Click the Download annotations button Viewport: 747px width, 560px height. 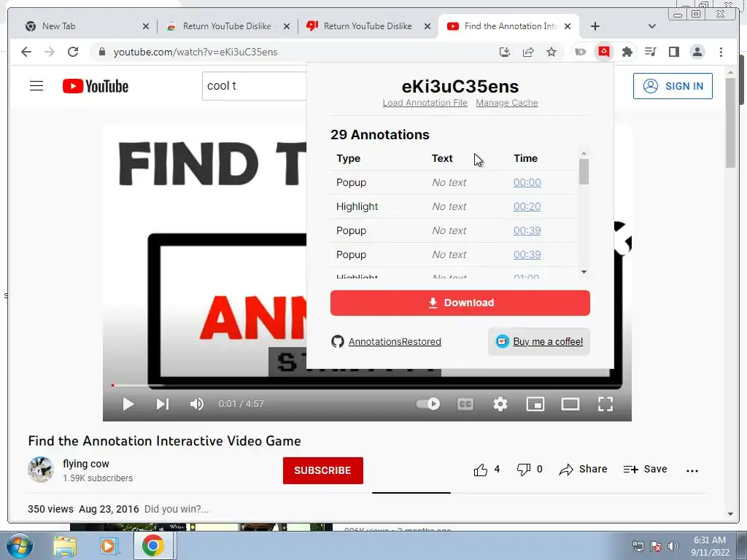coord(460,303)
